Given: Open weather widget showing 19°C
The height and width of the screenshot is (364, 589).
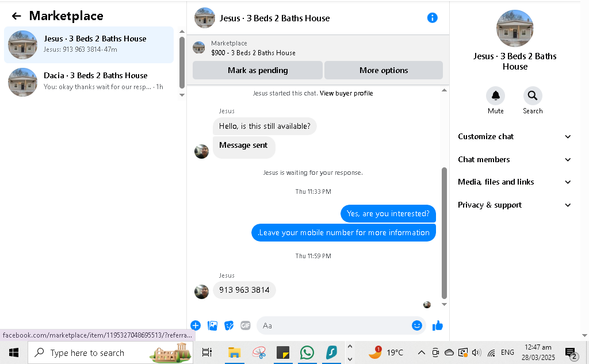Looking at the screenshot, I should pos(385,352).
